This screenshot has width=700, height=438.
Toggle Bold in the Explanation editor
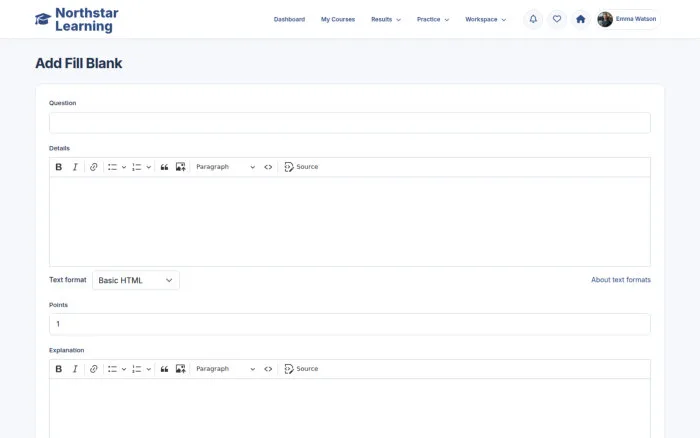coord(58,369)
